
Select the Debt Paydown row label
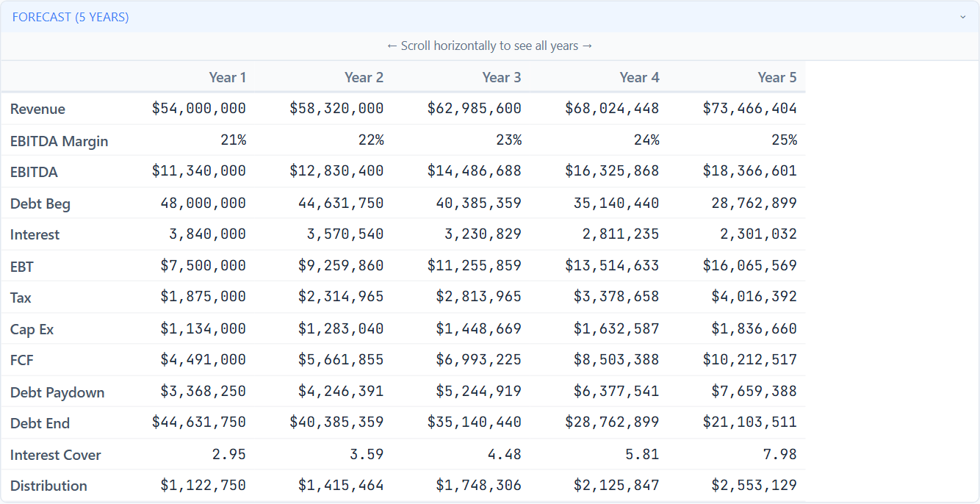tap(57, 392)
